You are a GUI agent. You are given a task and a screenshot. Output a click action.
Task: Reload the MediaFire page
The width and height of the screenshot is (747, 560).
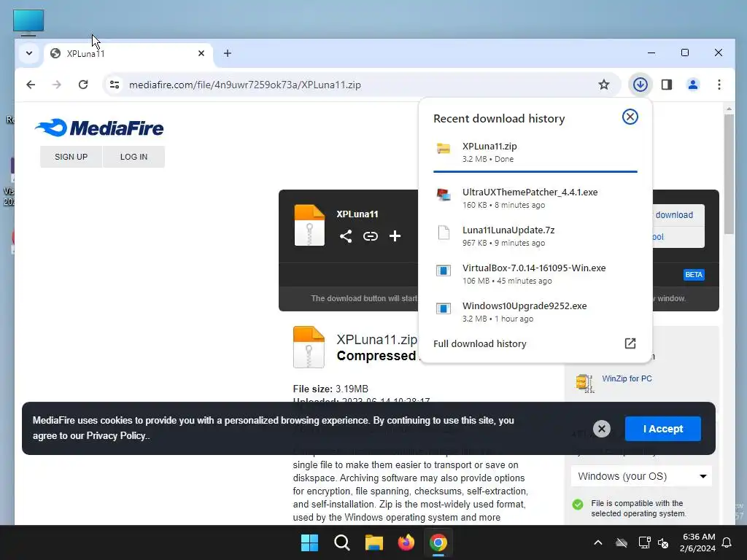click(83, 85)
